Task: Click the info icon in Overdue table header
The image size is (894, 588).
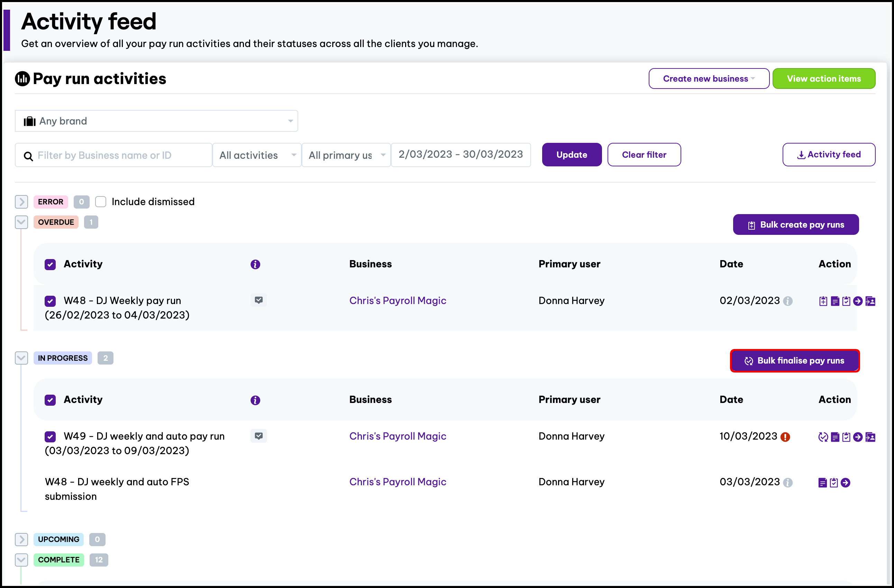Action: point(255,264)
